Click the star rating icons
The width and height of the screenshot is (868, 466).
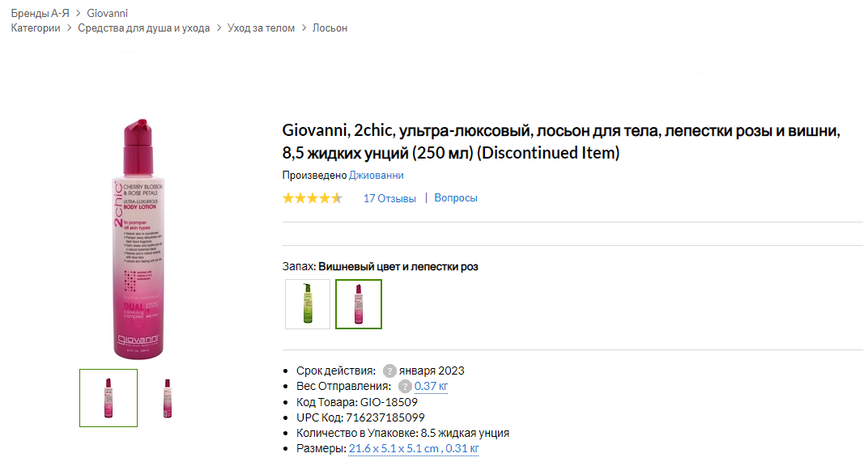[313, 198]
